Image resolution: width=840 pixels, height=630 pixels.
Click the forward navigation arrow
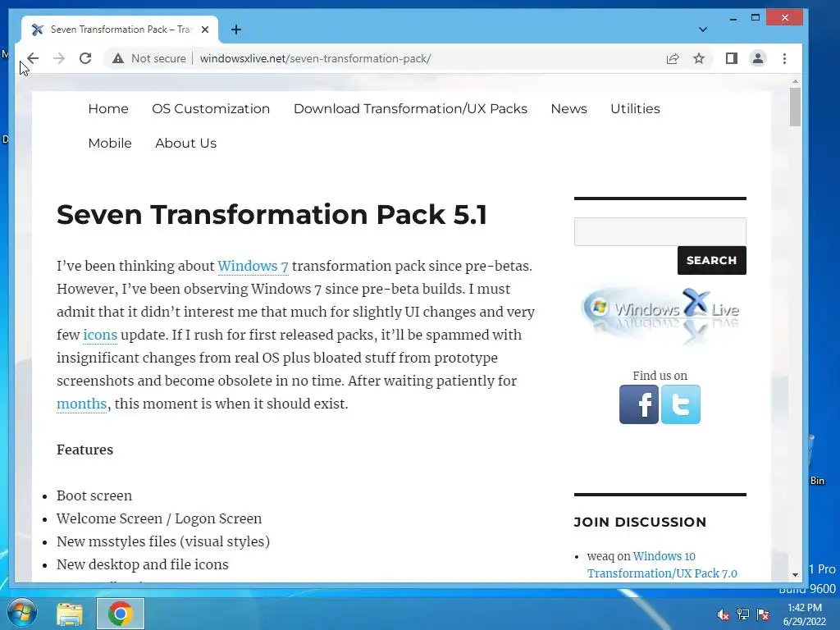click(59, 58)
